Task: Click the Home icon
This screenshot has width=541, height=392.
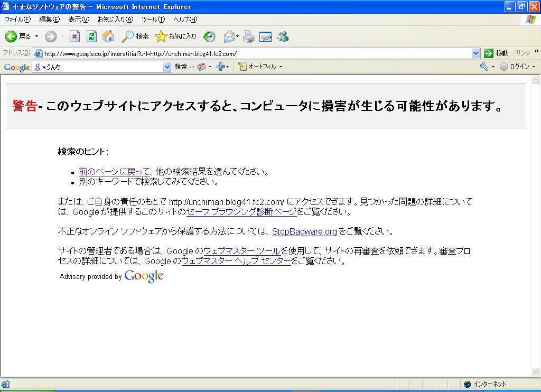Action: pos(108,36)
